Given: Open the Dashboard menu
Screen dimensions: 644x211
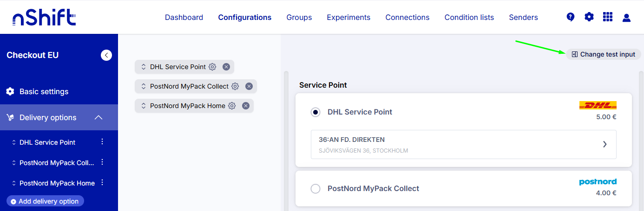Looking at the screenshot, I should click(x=184, y=17).
